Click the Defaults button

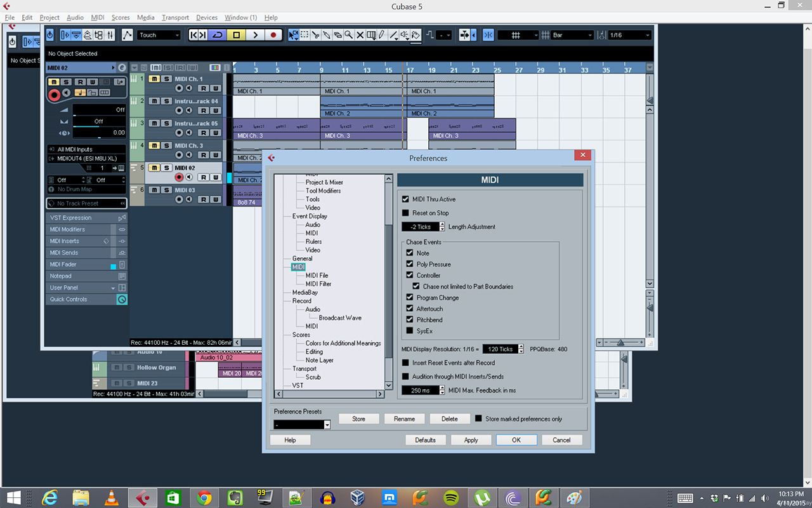pyautogui.click(x=425, y=440)
